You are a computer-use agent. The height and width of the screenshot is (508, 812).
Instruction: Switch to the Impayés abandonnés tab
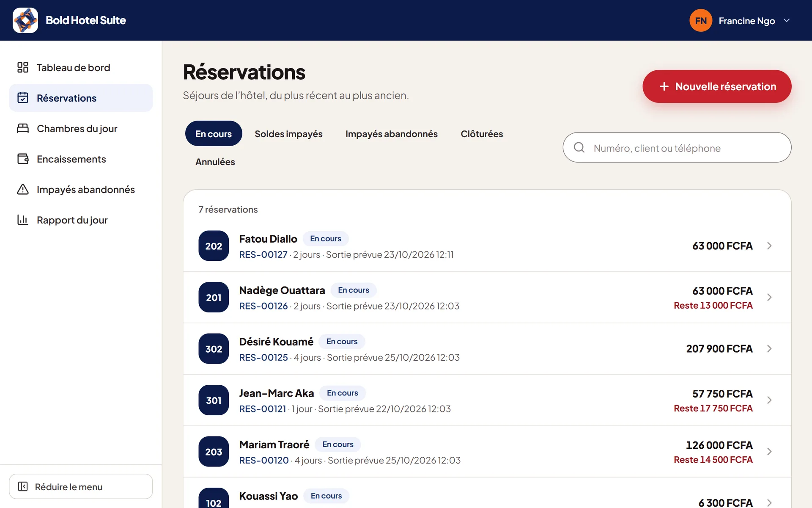(x=391, y=134)
